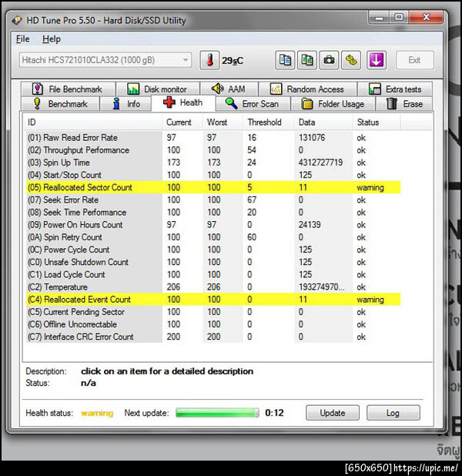
Task: Select the (C6) Offline Uncorrectable row
Action: click(213, 324)
